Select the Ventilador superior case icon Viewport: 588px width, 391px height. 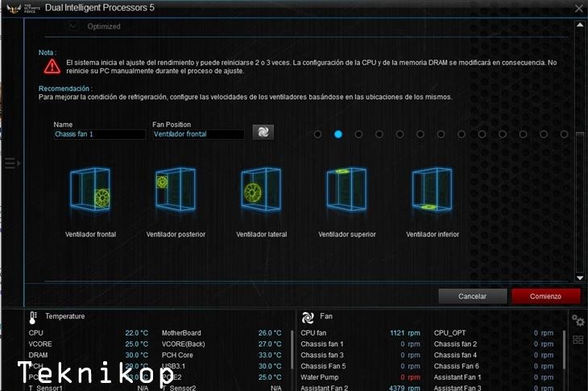click(346, 190)
